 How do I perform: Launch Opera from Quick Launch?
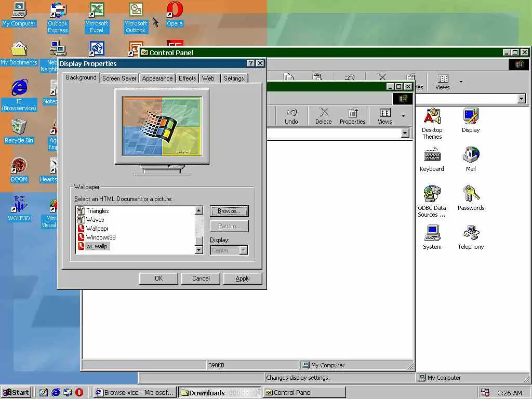(79, 392)
